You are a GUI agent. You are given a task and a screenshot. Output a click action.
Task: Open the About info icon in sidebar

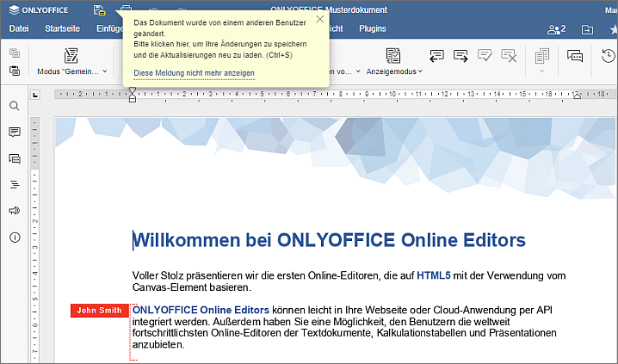[14, 238]
